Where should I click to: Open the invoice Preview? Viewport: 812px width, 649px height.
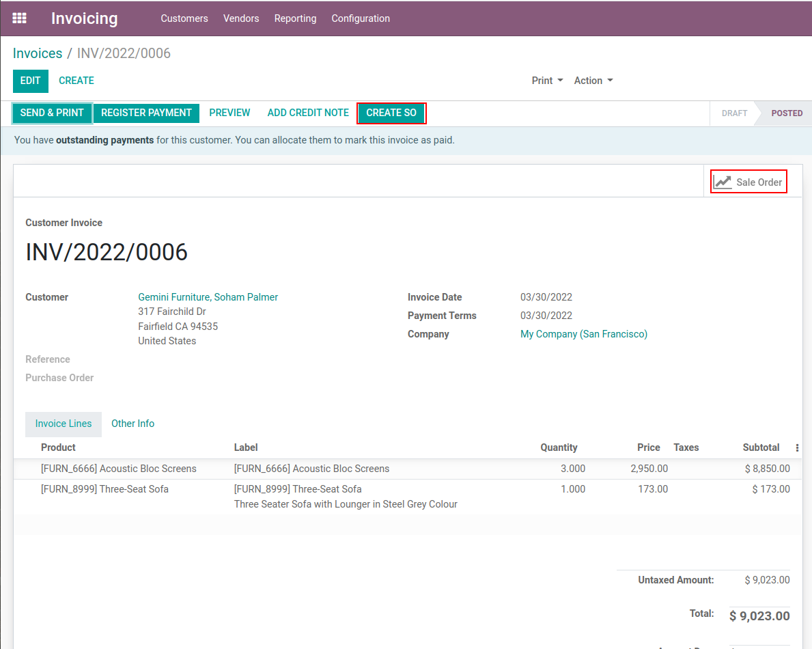229,113
